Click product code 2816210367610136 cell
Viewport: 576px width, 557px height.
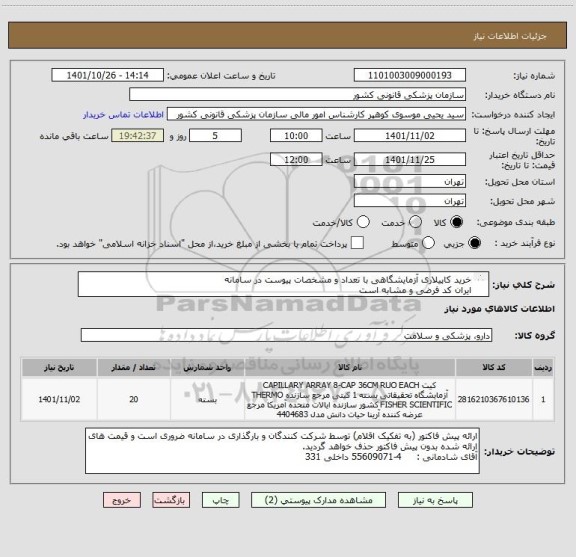click(494, 399)
